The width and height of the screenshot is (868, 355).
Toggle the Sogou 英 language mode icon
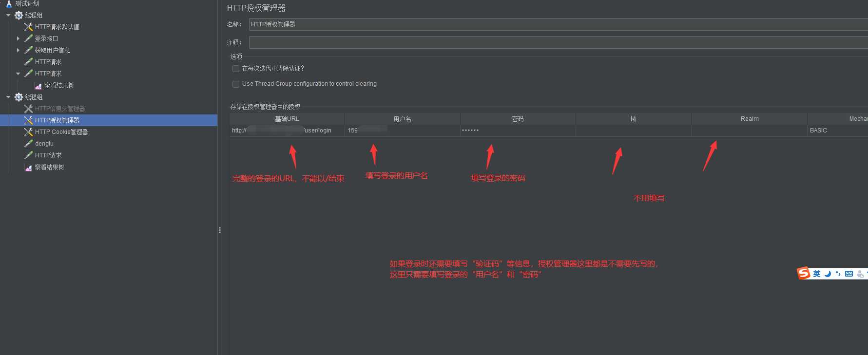coord(817,274)
